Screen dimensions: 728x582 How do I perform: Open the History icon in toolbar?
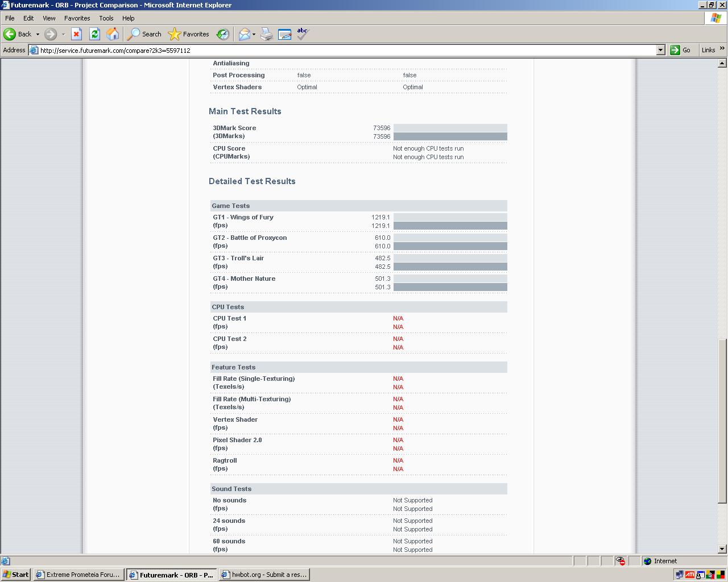pyautogui.click(x=223, y=34)
